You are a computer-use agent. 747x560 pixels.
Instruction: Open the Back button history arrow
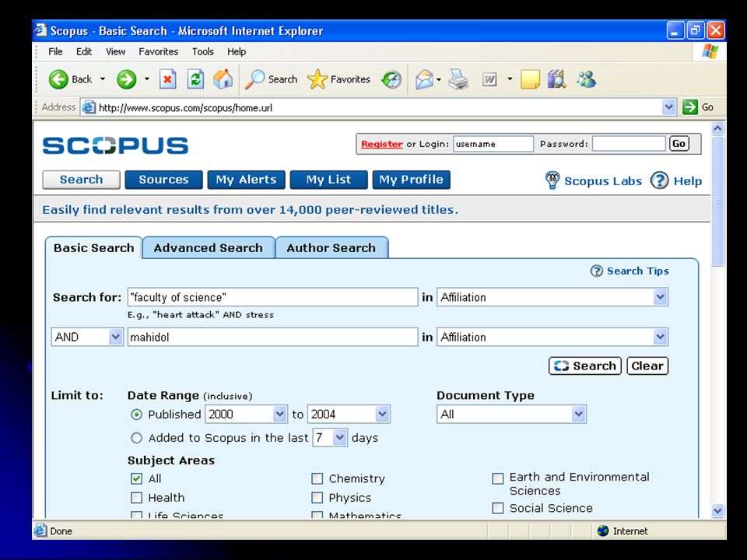click(x=103, y=79)
